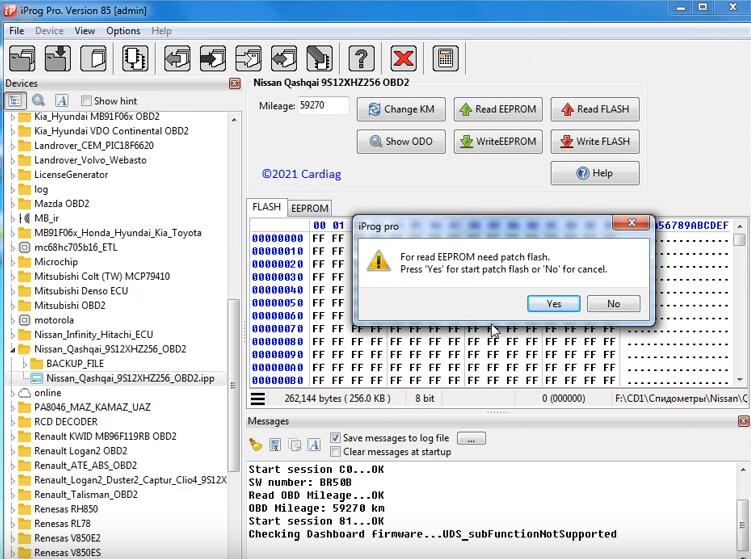Click the Show ODO button
The image size is (751, 559).
click(401, 141)
